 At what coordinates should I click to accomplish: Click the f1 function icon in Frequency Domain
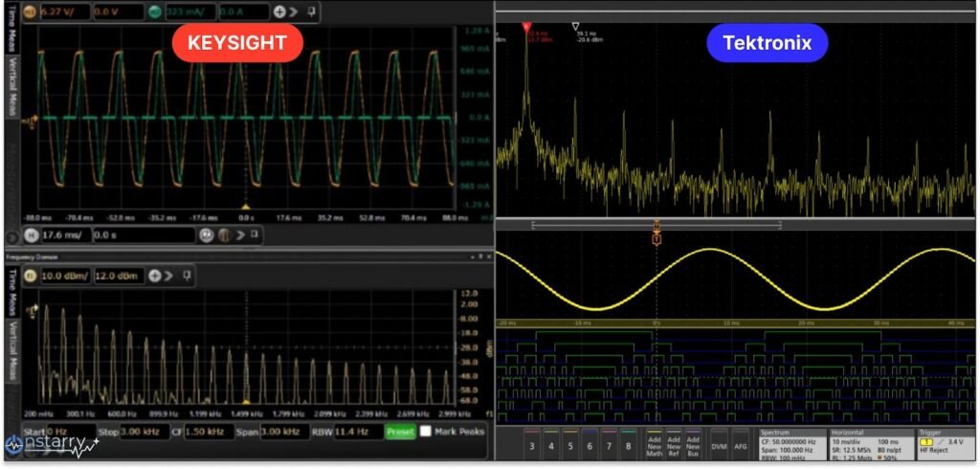29,276
